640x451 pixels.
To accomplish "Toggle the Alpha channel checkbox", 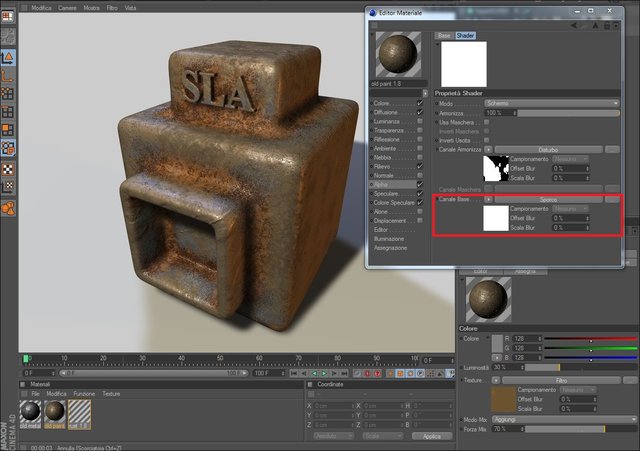I will [x=420, y=184].
